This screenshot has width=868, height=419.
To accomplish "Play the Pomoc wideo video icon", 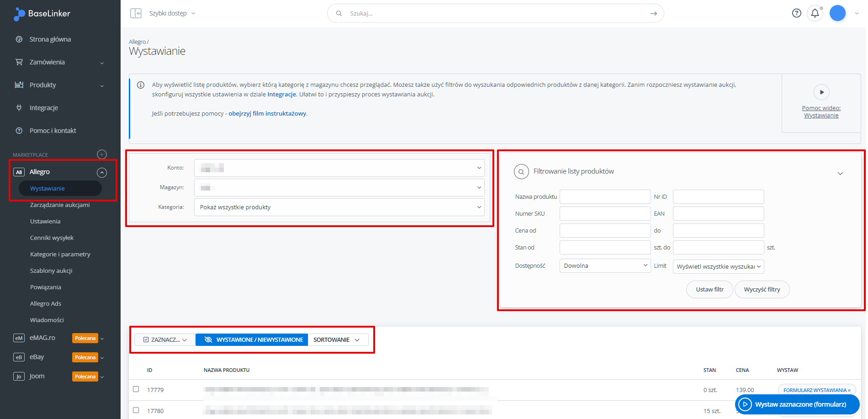I will [821, 92].
